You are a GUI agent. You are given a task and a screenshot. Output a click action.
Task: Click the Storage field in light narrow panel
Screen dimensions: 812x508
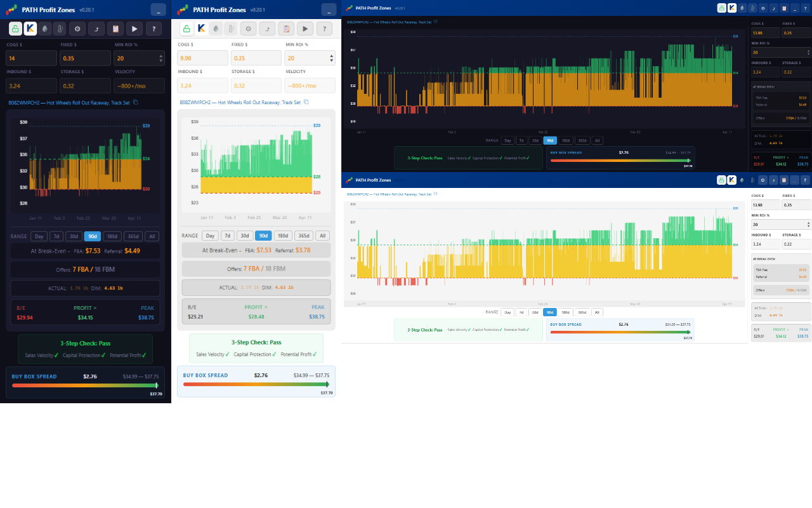coord(256,86)
